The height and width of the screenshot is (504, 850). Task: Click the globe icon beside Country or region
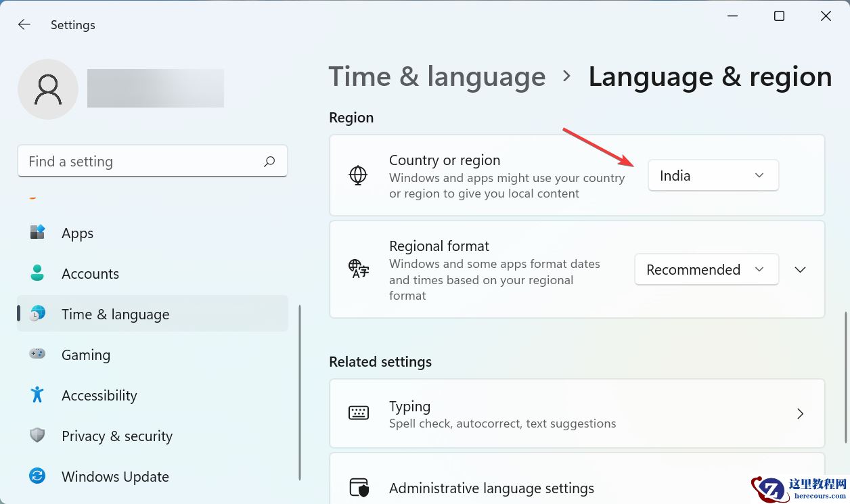[357, 175]
